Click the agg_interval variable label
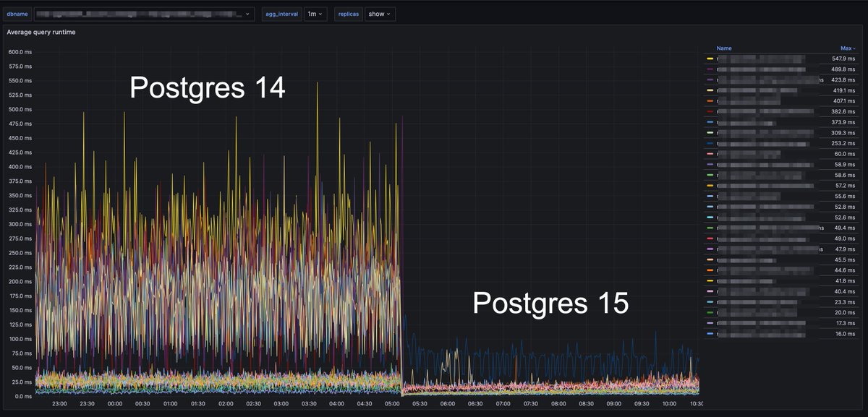This screenshot has height=417, width=868. pos(281,14)
